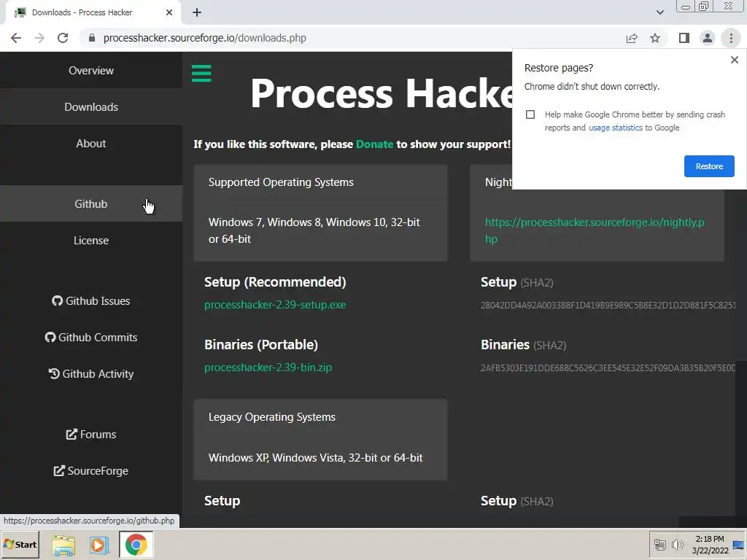Click the network tray icon

659,544
